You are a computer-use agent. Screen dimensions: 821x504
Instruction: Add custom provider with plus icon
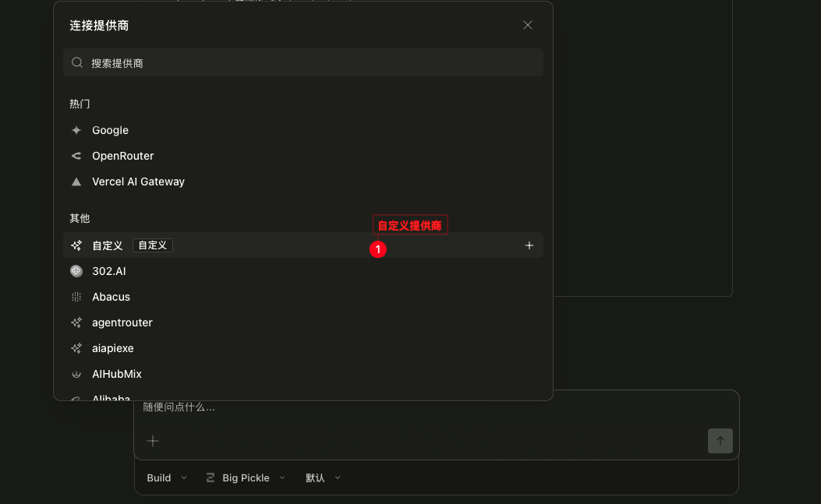pos(529,245)
